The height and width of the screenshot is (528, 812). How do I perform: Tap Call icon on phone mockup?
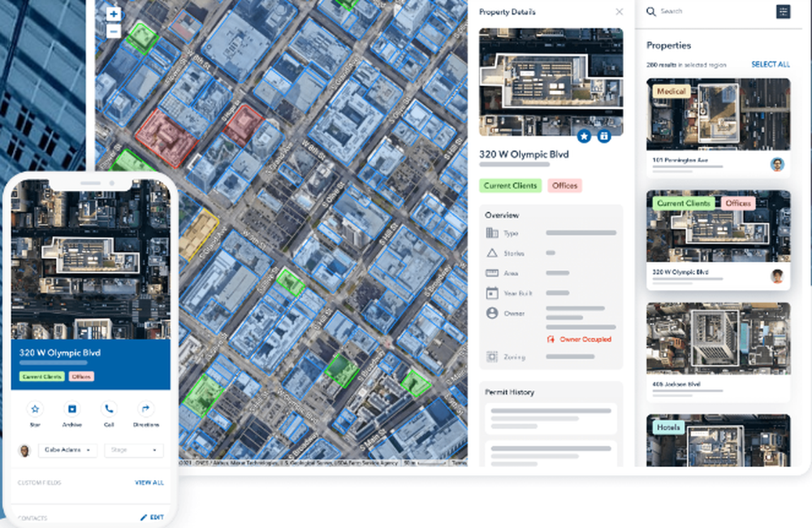[x=109, y=409]
